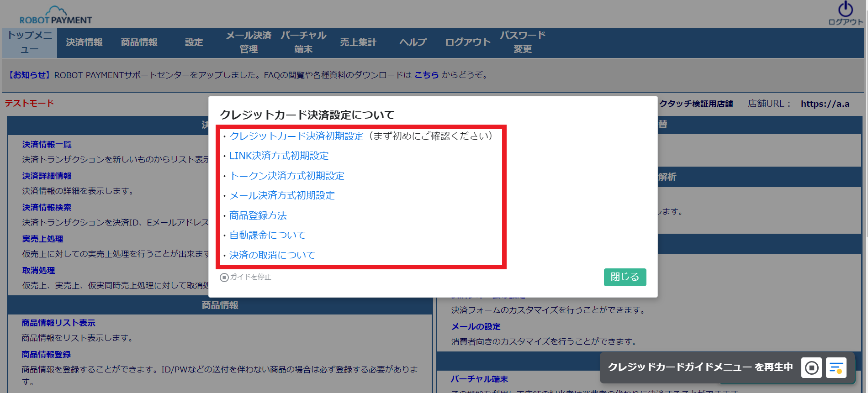Open 決済の取消について link
This screenshot has width=868, height=393.
(272, 255)
